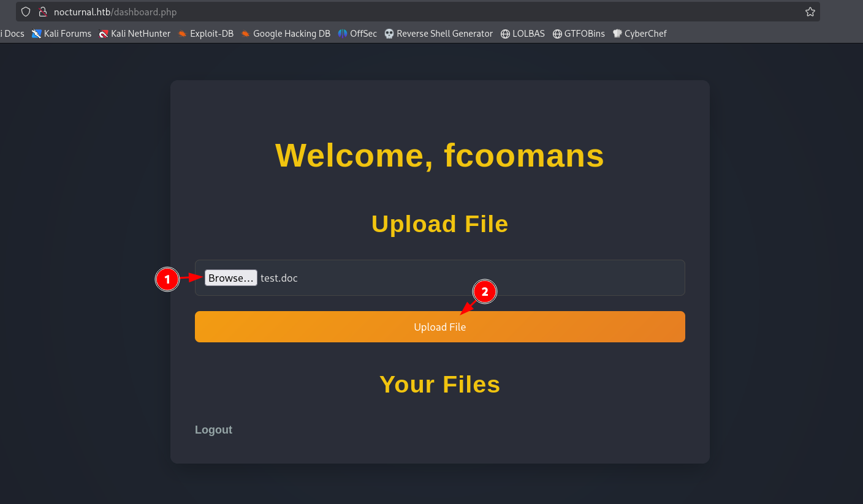Open the Kali NetHunter bookmark
This screenshot has width=863, height=504.
(x=135, y=34)
